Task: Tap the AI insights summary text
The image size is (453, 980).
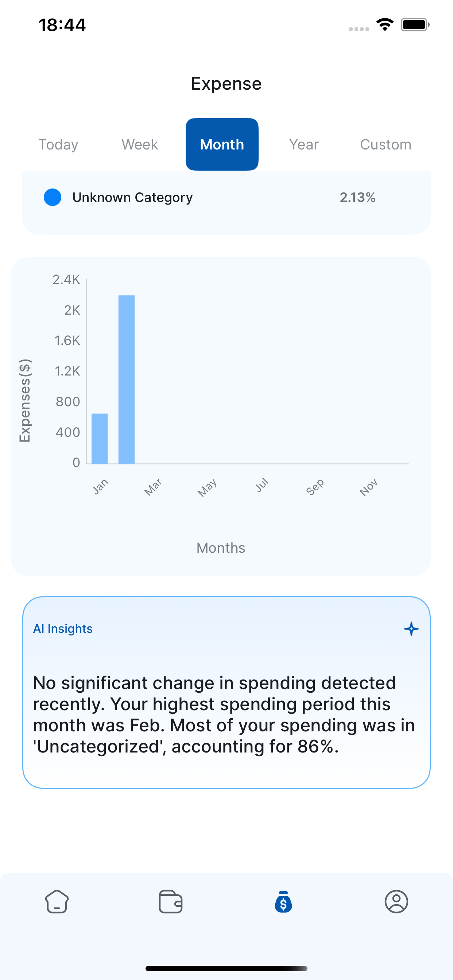Action: coord(224,715)
